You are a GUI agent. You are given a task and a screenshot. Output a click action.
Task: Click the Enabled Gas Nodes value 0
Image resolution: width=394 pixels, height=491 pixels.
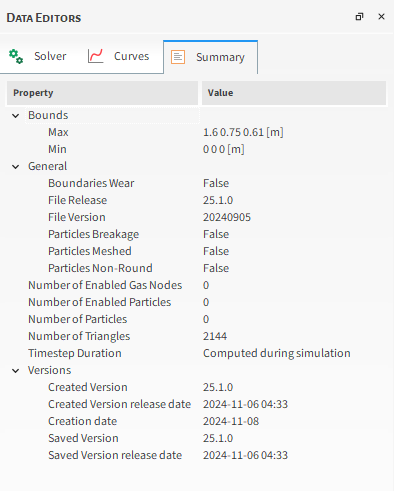pyautogui.click(x=206, y=285)
